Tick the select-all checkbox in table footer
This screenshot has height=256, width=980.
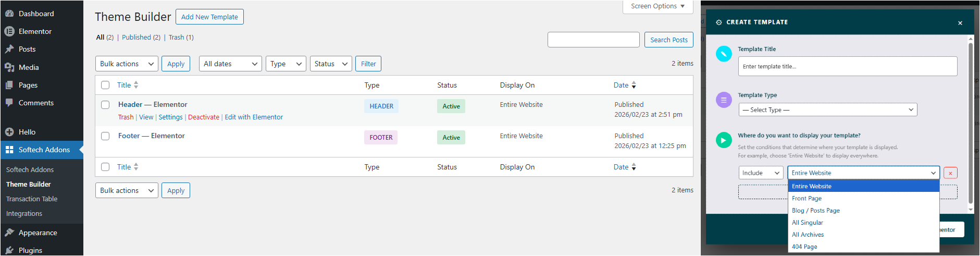pyautogui.click(x=105, y=167)
